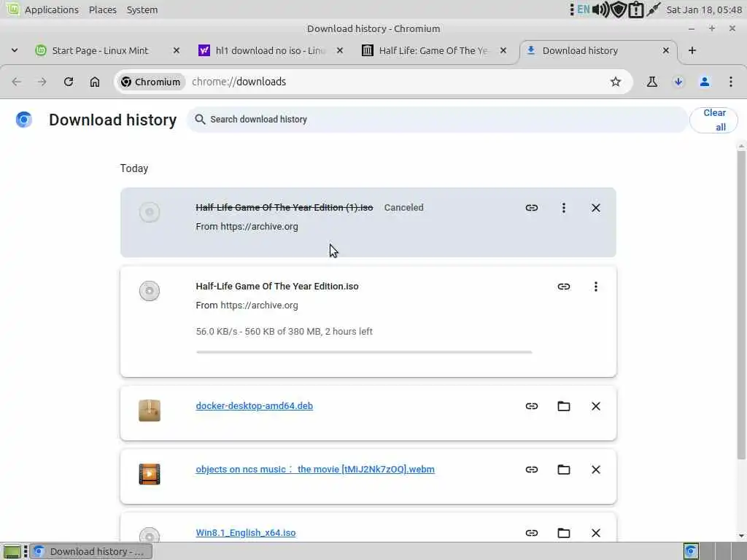Remove Win8.1_English_x64.iso from download list

click(595, 533)
